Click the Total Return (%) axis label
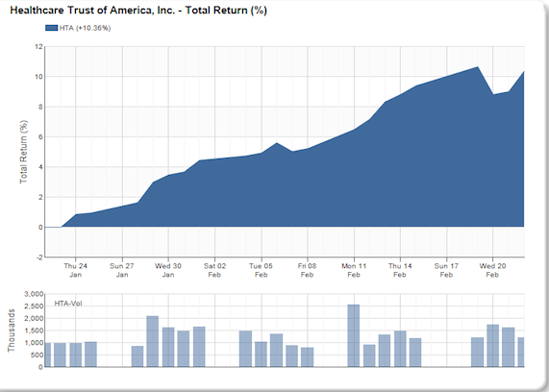This screenshot has width=549, height=392. (23, 152)
